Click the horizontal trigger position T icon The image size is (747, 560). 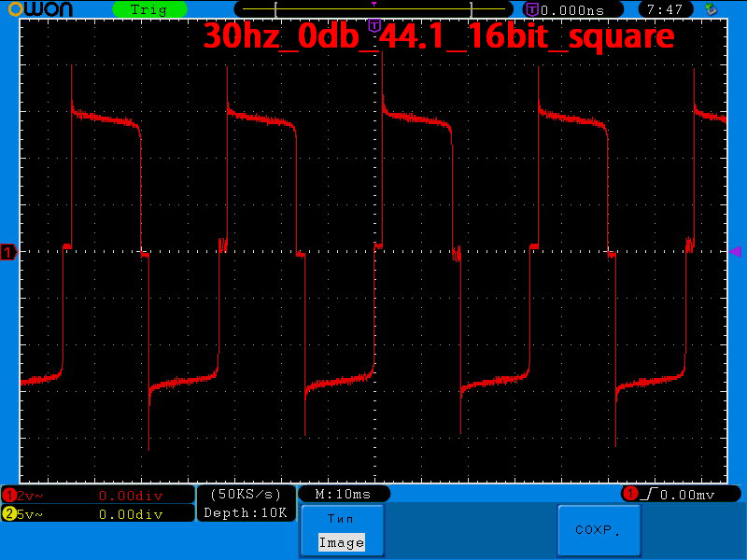[x=532, y=9]
